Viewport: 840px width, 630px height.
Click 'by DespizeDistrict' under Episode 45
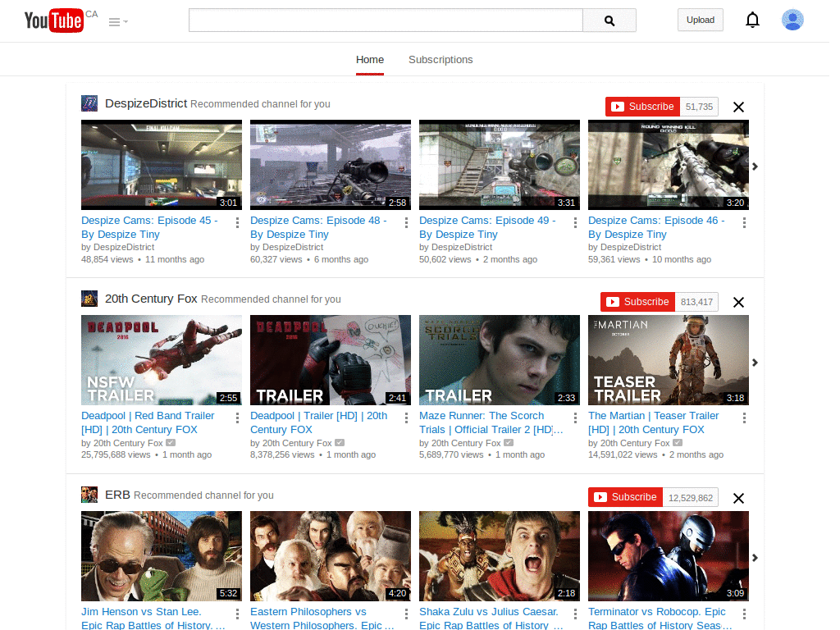click(118, 247)
